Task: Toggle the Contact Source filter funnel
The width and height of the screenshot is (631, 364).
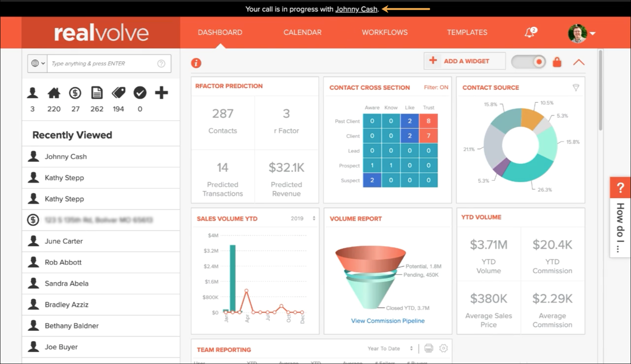Action: tap(576, 87)
